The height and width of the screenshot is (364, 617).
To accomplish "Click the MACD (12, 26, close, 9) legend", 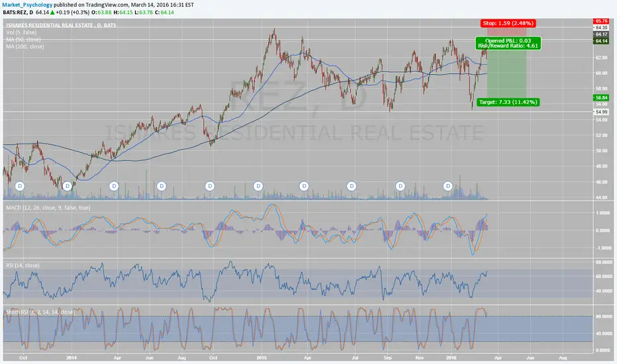I will point(48,207).
